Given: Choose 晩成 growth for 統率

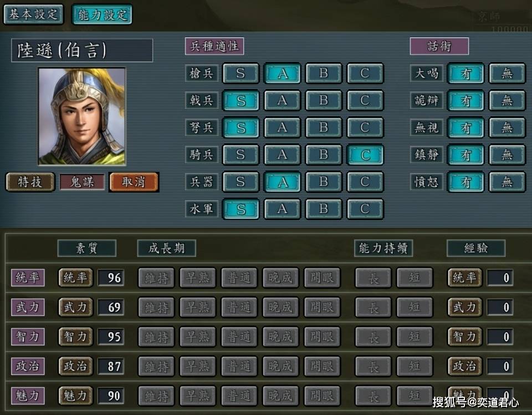Looking at the screenshot, I should (280, 278).
